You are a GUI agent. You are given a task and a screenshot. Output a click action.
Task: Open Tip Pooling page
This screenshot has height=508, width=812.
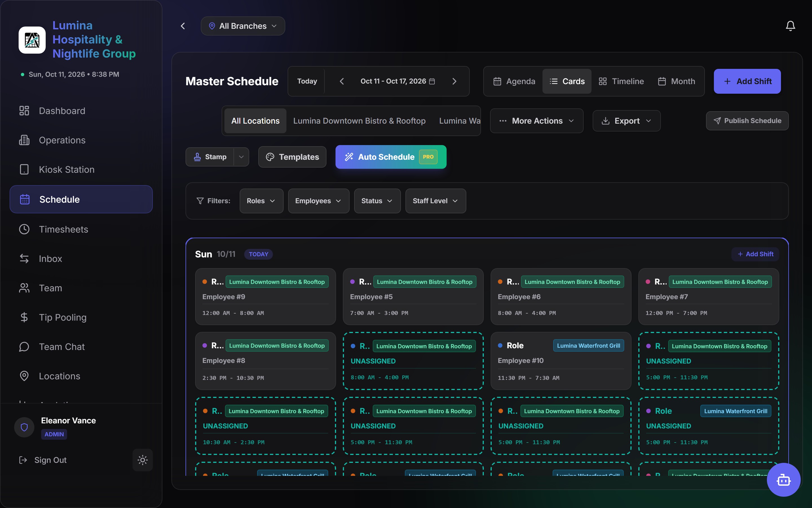tap(81, 317)
